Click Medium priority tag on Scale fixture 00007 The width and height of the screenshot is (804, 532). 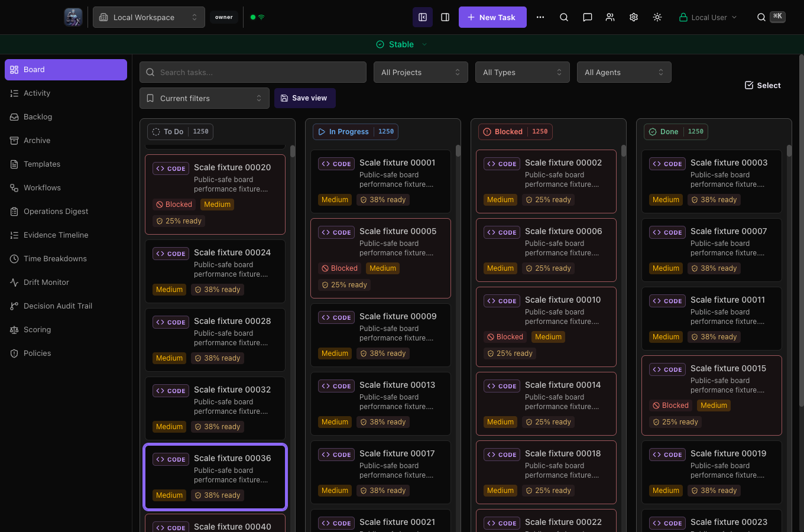point(666,268)
